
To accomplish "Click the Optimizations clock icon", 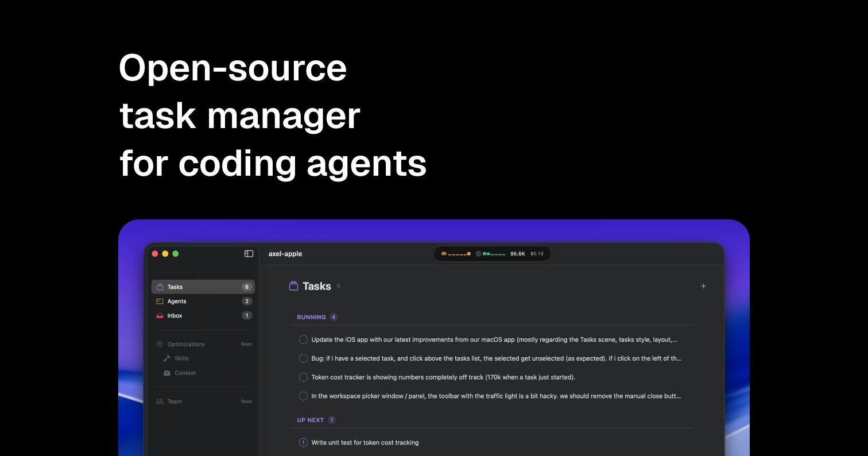I will click(161, 343).
